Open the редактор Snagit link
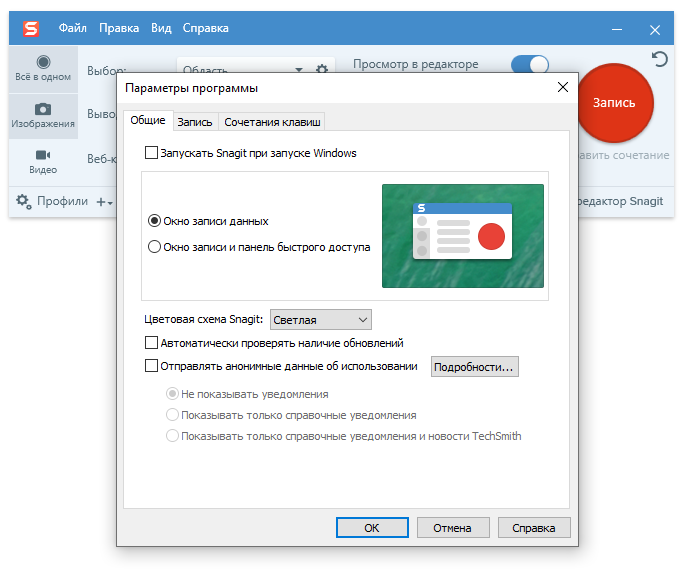The image size is (694, 572). coord(621,201)
